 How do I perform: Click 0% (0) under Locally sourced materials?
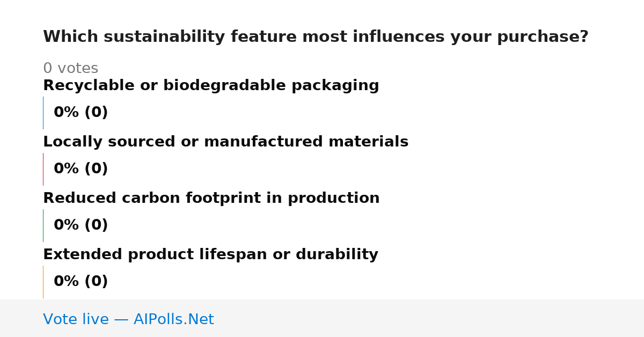(80, 169)
